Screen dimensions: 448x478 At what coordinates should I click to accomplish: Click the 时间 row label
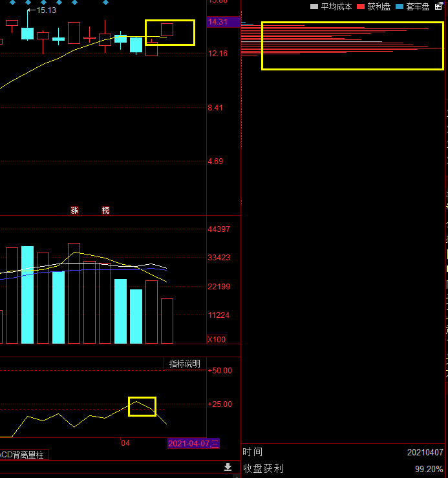(x=252, y=452)
